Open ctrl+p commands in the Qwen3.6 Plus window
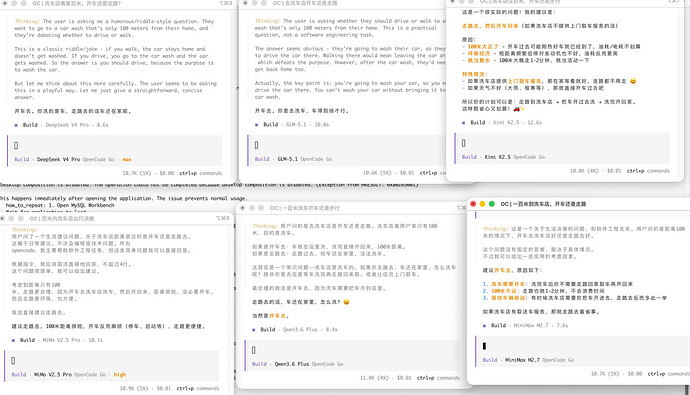The image size is (690, 395). (x=438, y=378)
